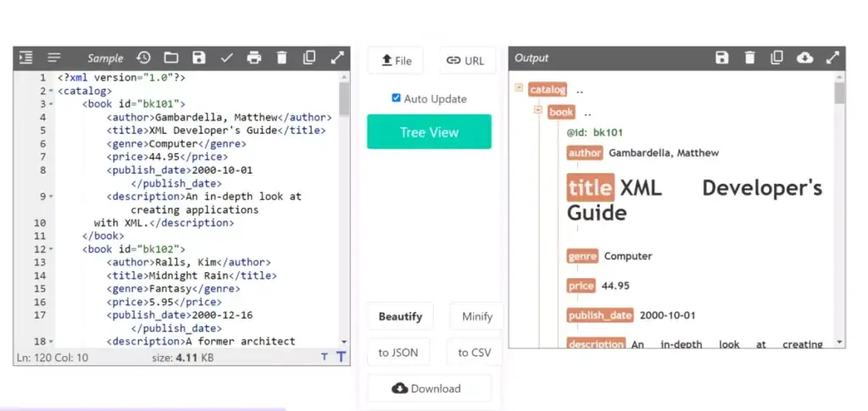Click the input editor scroll-up arrow
Image resolution: width=868 pixels, height=411 pixels.
click(x=344, y=77)
